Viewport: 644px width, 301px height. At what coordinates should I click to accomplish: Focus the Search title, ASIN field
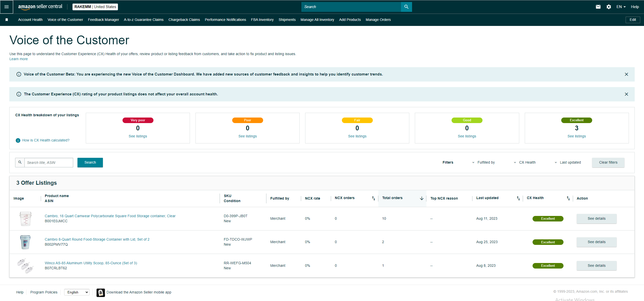tap(49, 163)
